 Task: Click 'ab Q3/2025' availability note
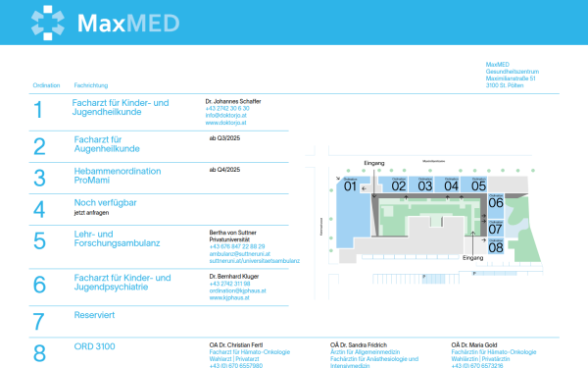224,138
